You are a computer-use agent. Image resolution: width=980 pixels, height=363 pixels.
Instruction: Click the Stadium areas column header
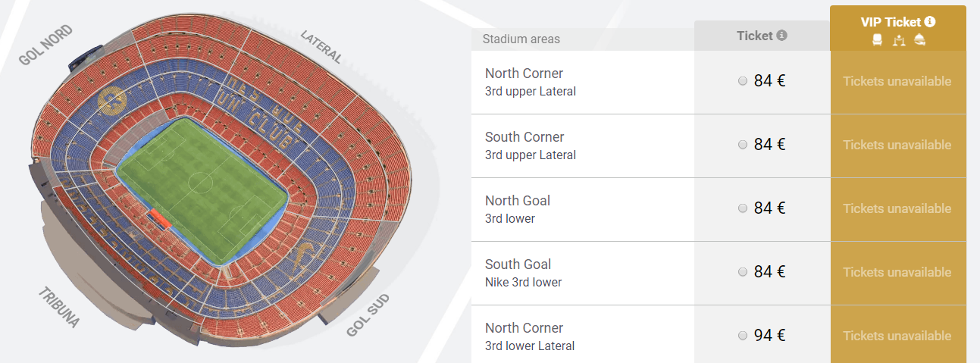(521, 39)
